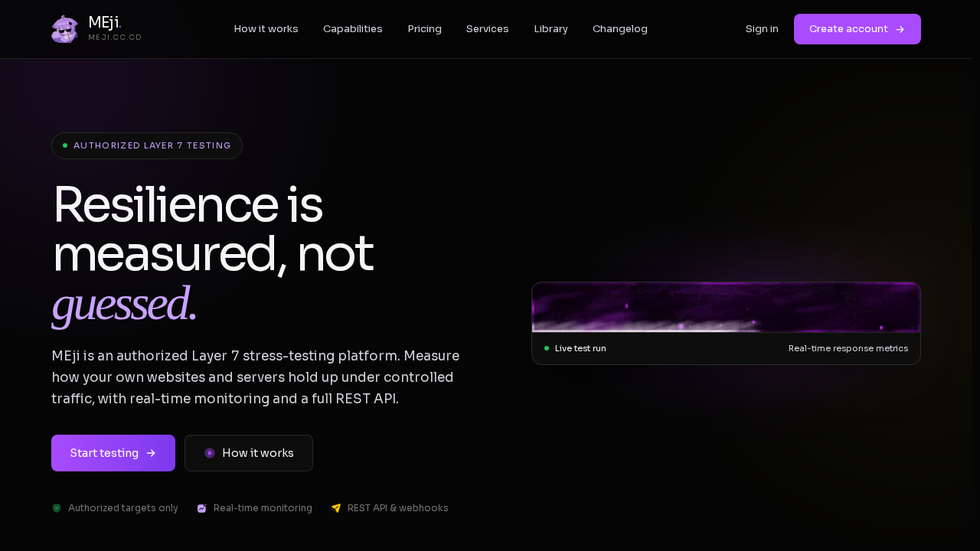Click the Sign in link

point(762,29)
